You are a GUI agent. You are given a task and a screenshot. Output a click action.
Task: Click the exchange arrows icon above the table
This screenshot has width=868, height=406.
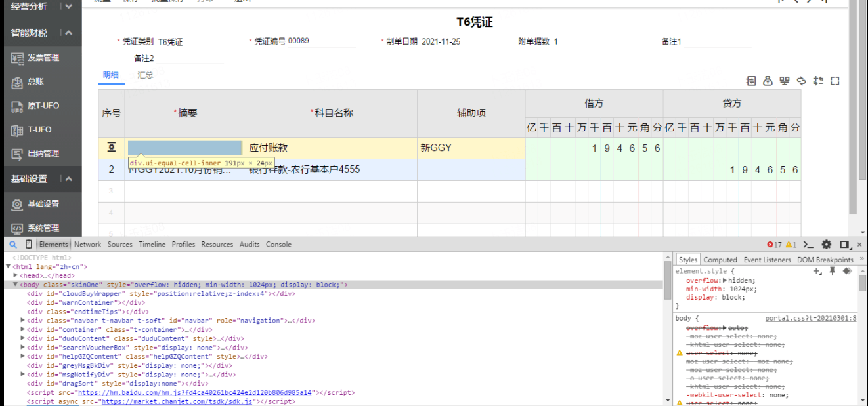[x=801, y=81]
